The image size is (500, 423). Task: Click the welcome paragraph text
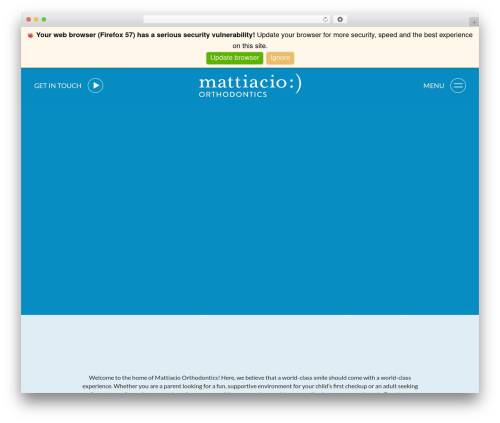tap(250, 384)
